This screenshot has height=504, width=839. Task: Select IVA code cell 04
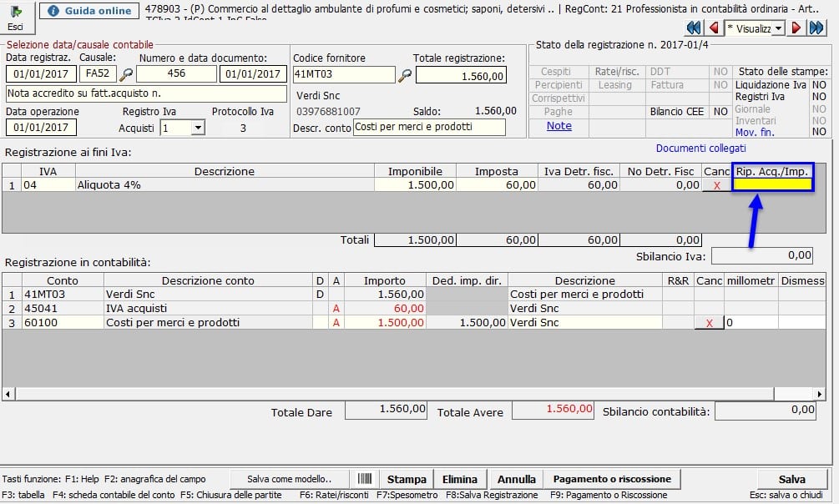click(48, 185)
